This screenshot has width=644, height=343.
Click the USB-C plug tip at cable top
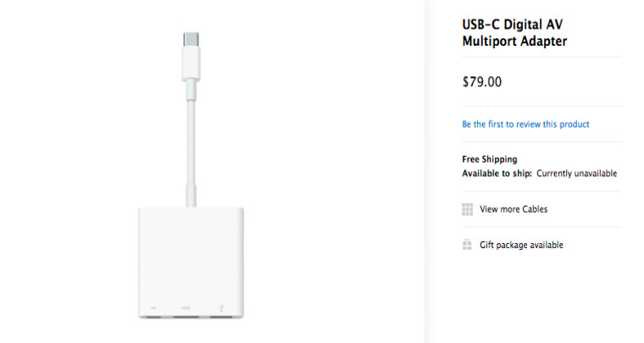coord(191,40)
